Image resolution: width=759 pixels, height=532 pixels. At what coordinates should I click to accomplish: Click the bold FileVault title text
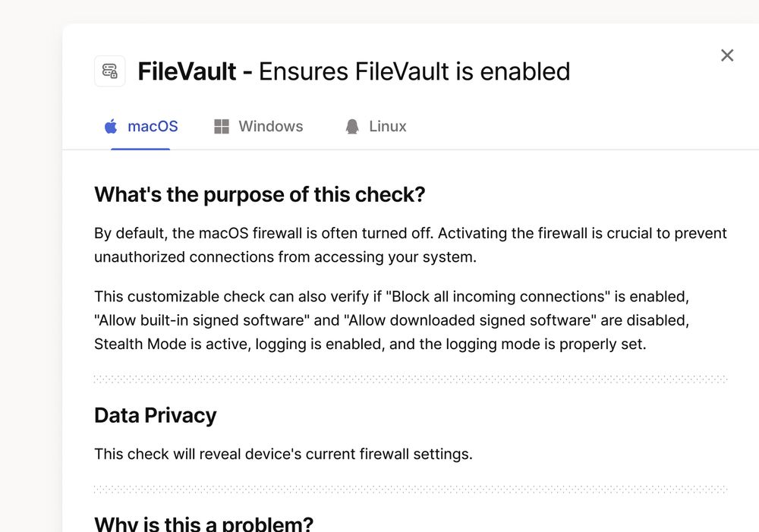[x=187, y=71]
